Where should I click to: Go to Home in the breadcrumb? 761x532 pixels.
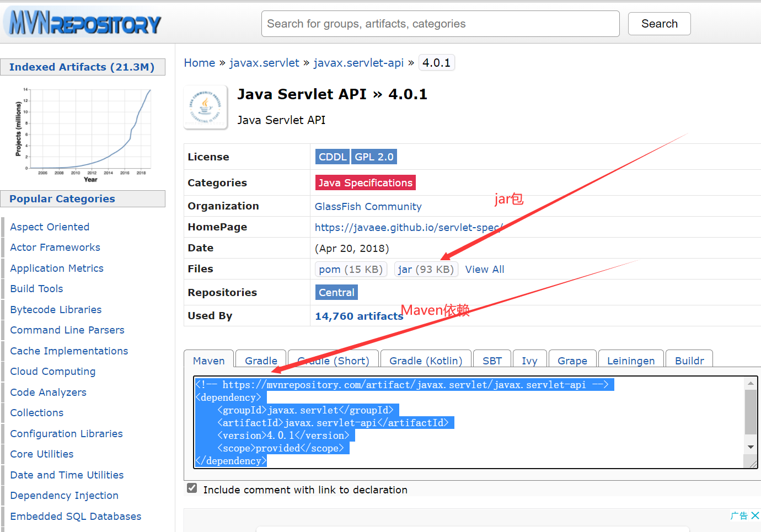click(200, 63)
